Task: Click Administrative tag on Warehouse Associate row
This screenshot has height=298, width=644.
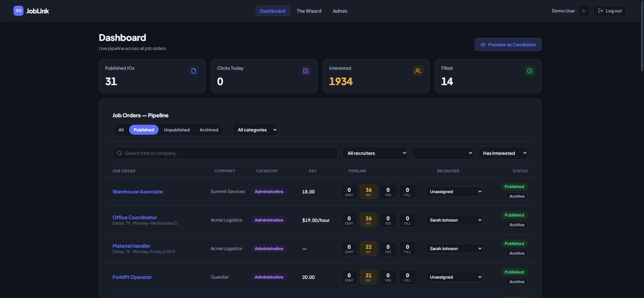Action: [x=269, y=192]
